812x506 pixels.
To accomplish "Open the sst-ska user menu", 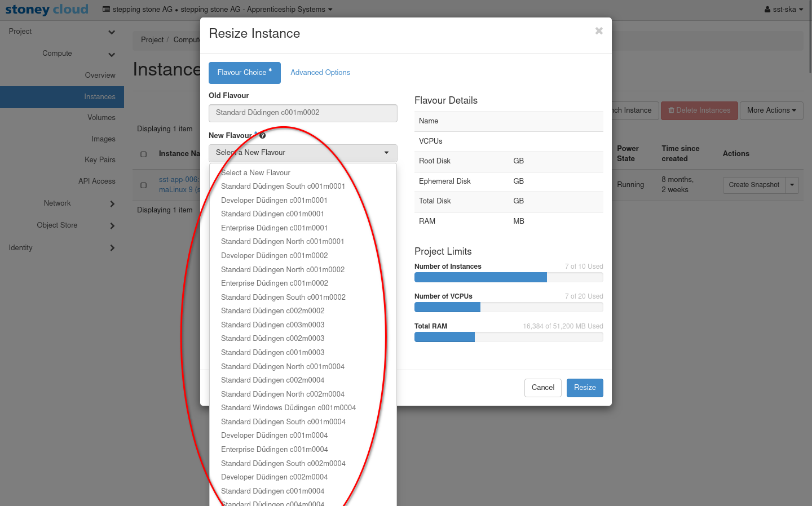I will (783, 10).
